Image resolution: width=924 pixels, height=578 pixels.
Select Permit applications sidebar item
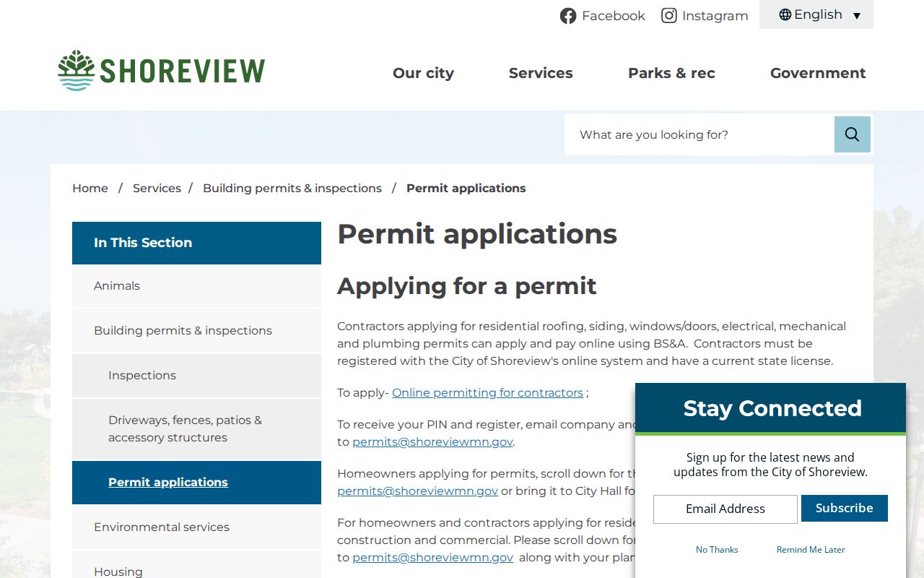click(x=196, y=483)
